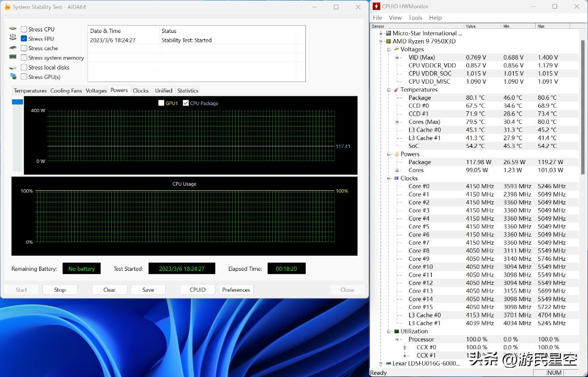Click the AMD Ryzen 9 7950X3D processor icon
Image resolution: width=588 pixels, height=377 pixels.
pyautogui.click(x=389, y=41)
